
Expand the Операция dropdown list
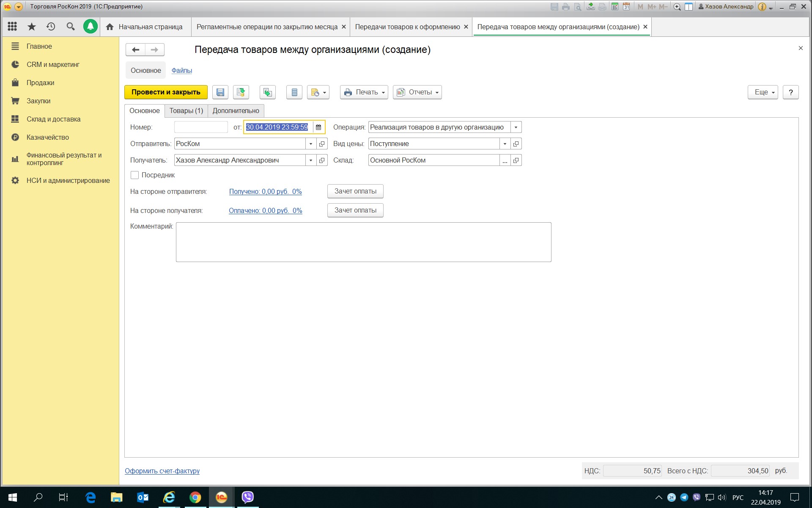pyautogui.click(x=516, y=127)
